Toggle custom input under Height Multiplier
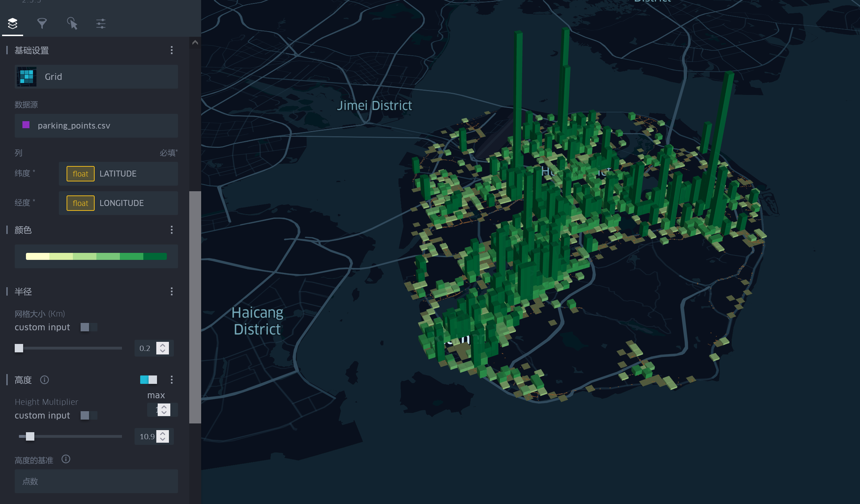860x504 pixels. point(88,415)
